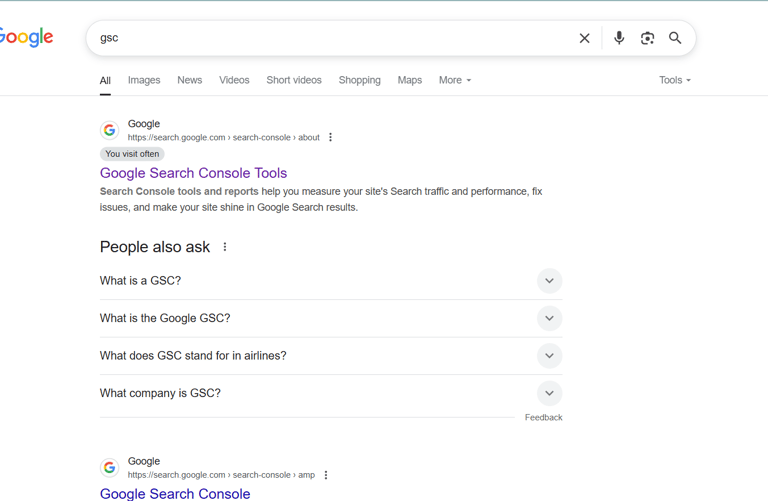Click the Google logo
Screen dimensions: 768x501
point(26,37)
